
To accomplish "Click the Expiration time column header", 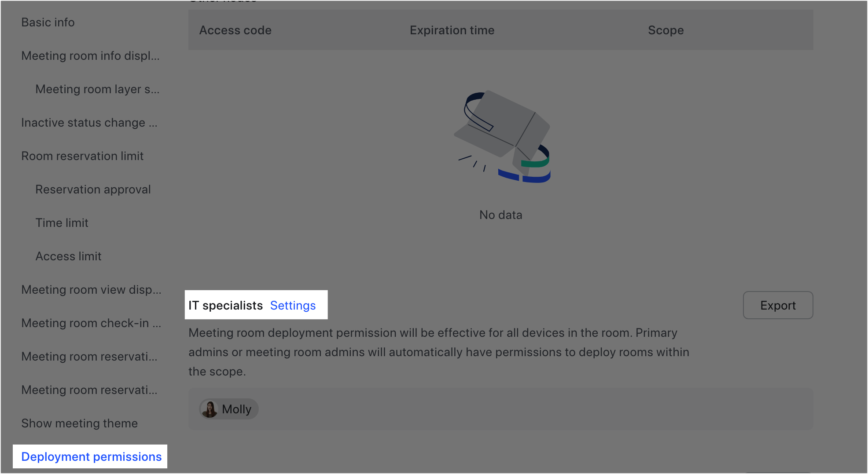I will [x=452, y=30].
